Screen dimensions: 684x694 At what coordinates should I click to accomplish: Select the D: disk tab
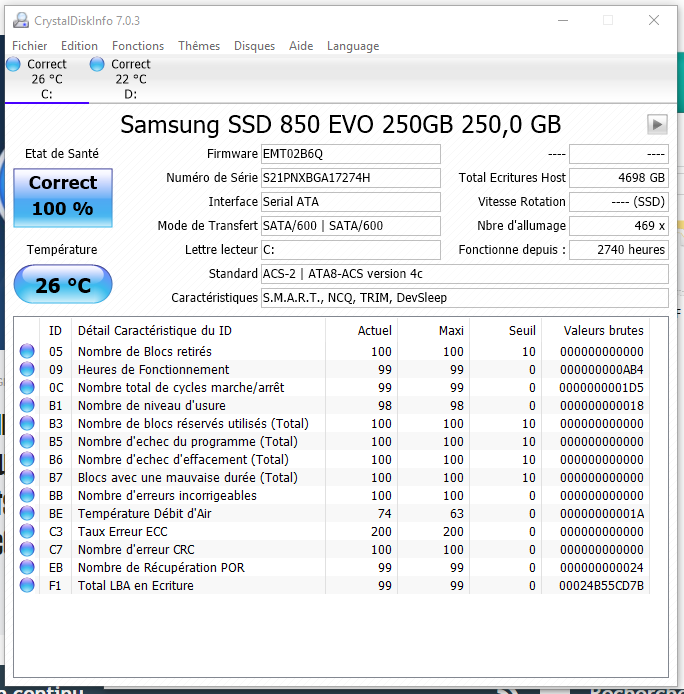(x=131, y=79)
